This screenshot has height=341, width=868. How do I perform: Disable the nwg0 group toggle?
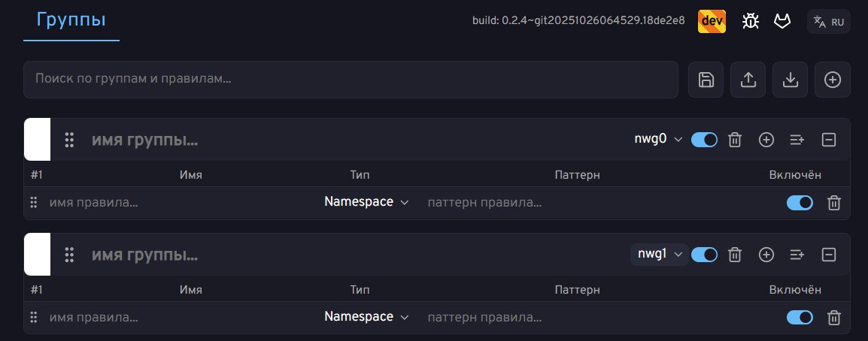pyautogui.click(x=704, y=140)
